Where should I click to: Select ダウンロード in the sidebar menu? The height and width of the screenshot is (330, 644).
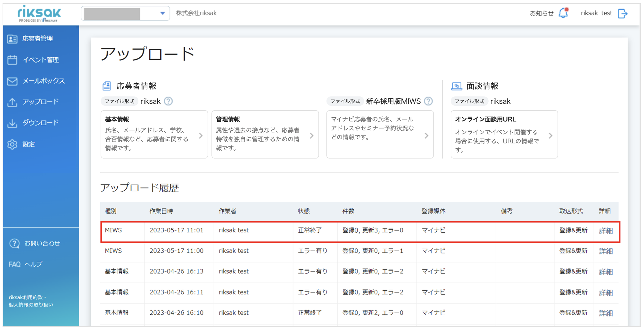tap(40, 123)
